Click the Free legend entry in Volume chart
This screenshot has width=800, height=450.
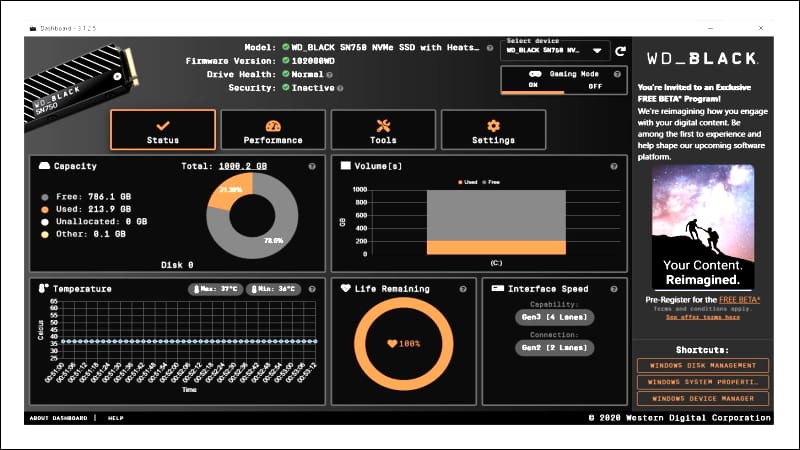tap(491, 182)
